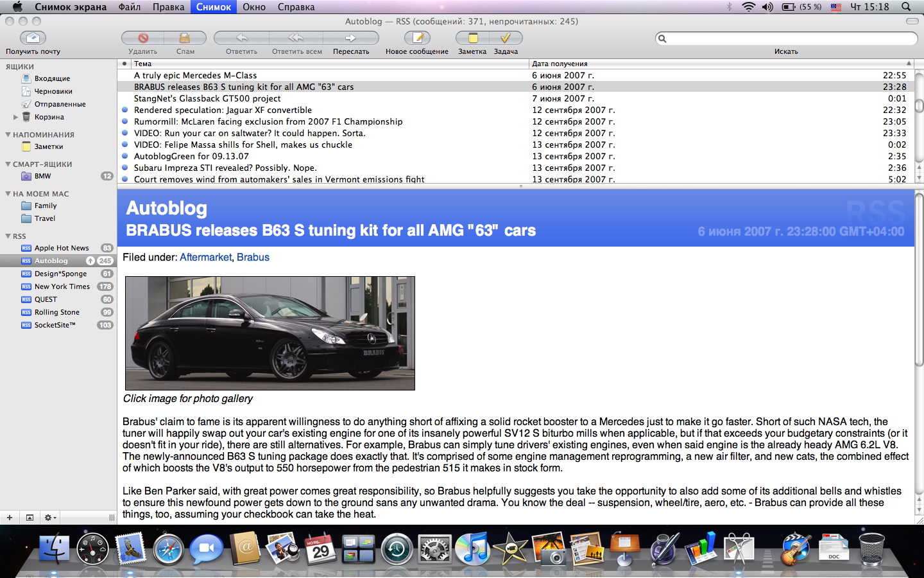Open the Family folder
Screen dimensions: 924x578
(x=45, y=206)
